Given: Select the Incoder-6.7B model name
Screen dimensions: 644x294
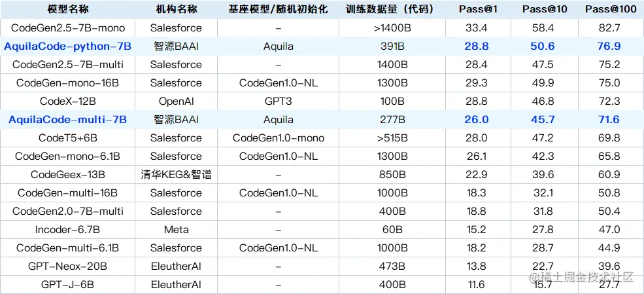Looking at the screenshot, I should [68, 230].
